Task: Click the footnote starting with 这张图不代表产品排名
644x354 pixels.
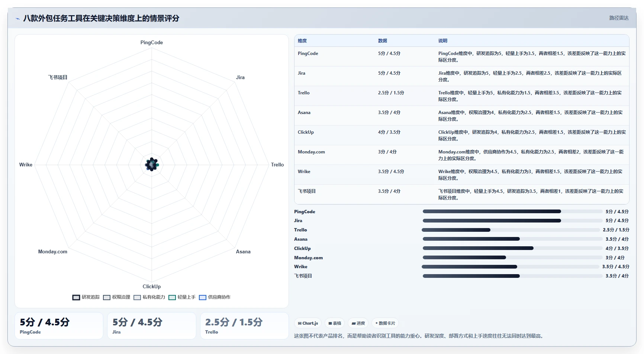Action: click(420, 336)
